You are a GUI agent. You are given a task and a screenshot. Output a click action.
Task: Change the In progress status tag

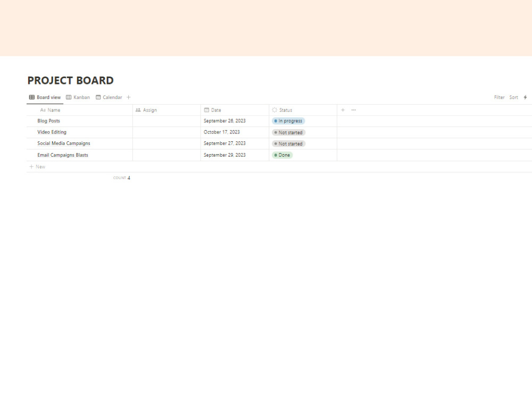click(288, 121)
